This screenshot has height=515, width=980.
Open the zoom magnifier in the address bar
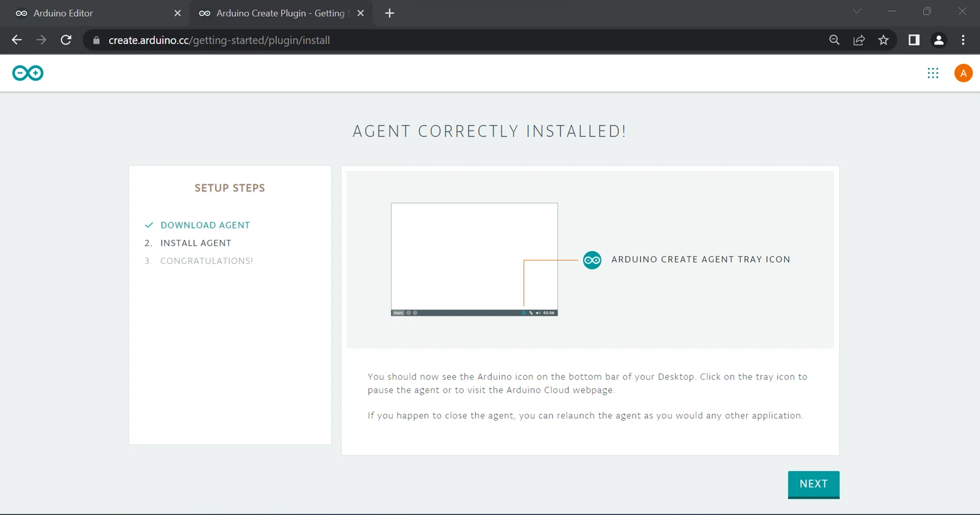coord(834,40)
